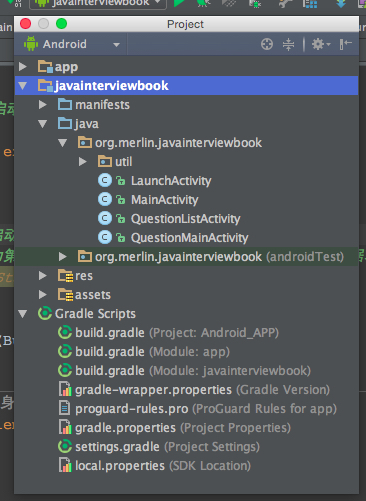Image resolution: width=366 pixels, height=501 pixels.
Task: Click the lock icon beside LaunchActivity
Action: (120, 181)
